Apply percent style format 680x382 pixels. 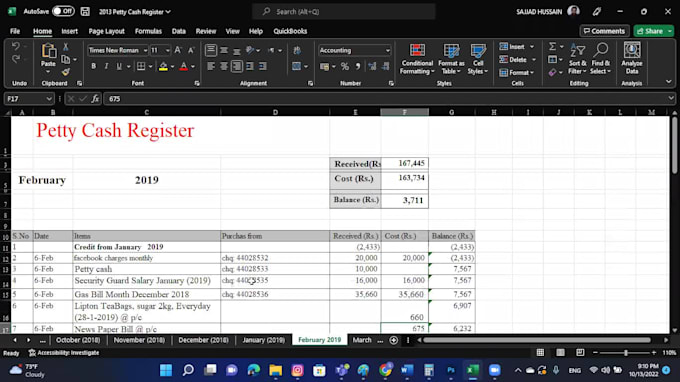[345, 66]
